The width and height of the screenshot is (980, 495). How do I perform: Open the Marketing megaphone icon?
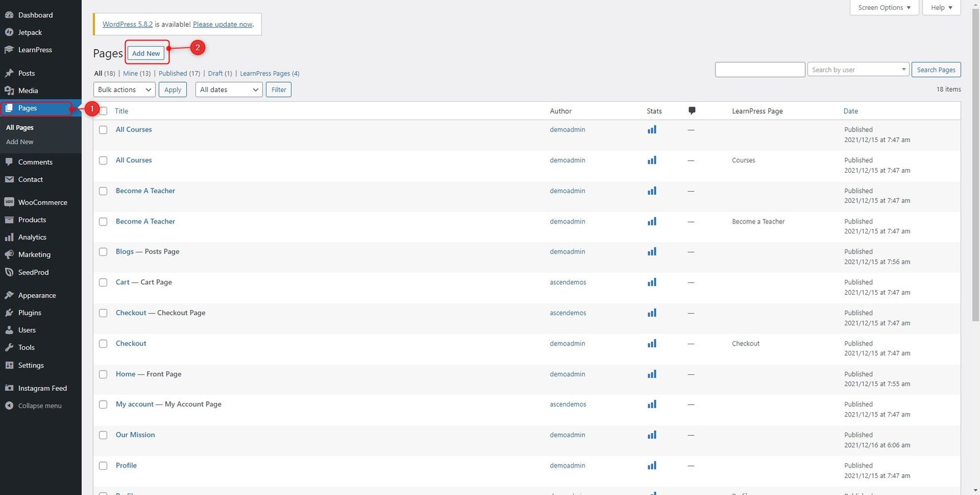click(x=9, y=254)
